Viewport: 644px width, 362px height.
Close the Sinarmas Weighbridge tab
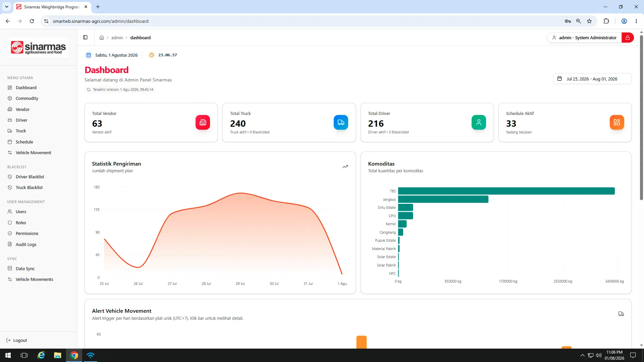coord(86,7)
